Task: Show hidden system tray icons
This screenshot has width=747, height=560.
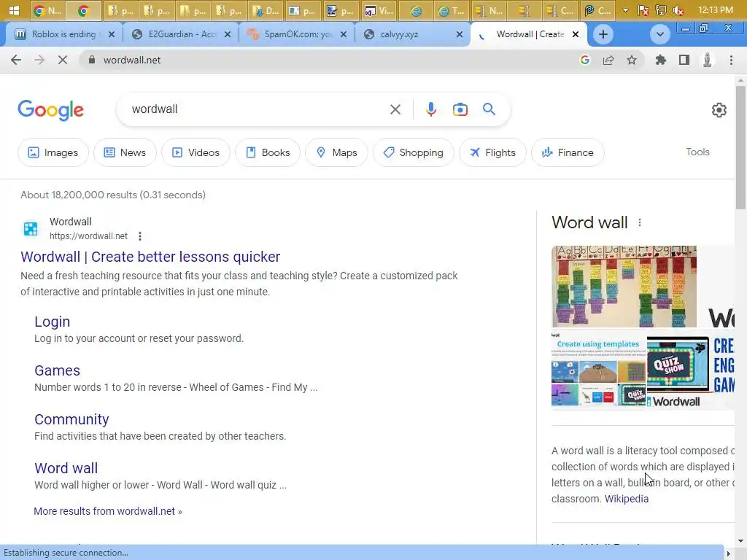Action: tap(625, 10)
